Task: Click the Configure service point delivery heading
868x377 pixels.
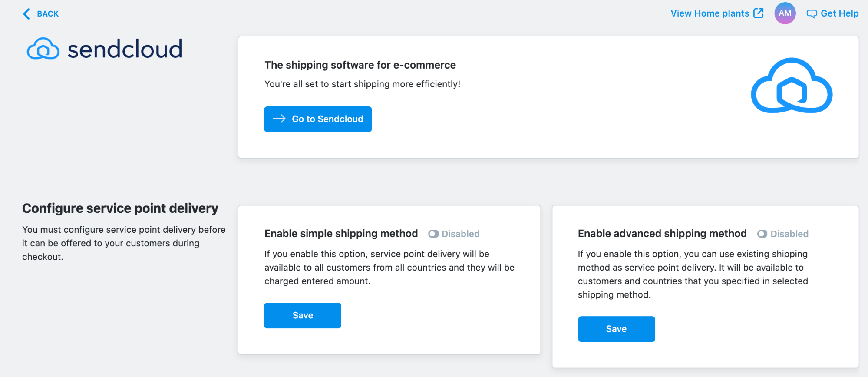Action: (x=120, y=208)
